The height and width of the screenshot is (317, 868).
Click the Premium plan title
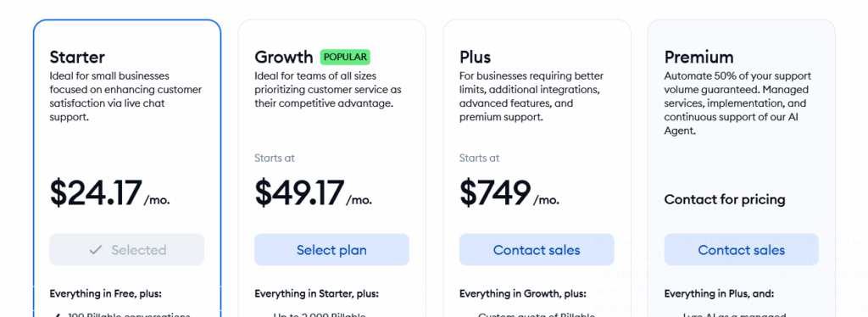click(699, 57)
